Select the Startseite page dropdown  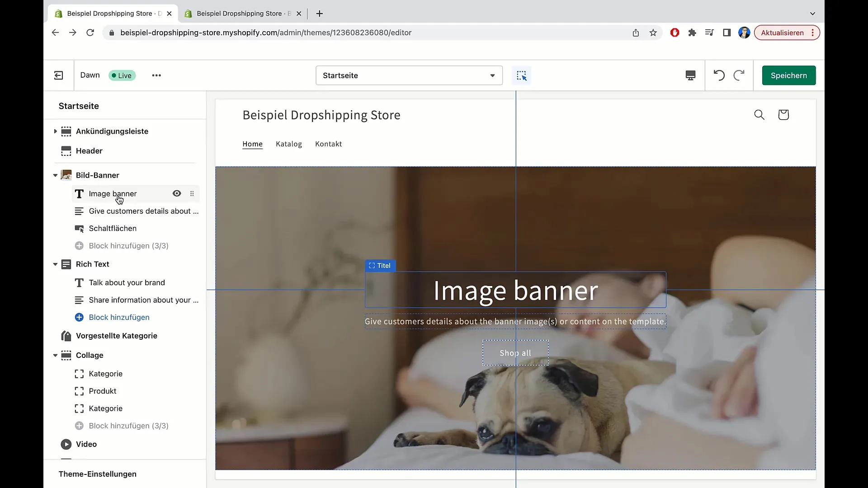(x=409, y=75)
